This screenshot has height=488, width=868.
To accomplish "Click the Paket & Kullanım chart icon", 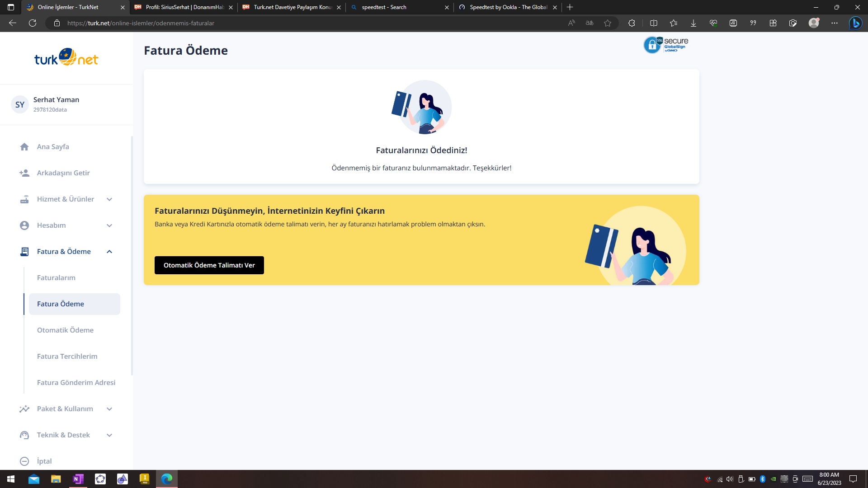I will (24, 409).
